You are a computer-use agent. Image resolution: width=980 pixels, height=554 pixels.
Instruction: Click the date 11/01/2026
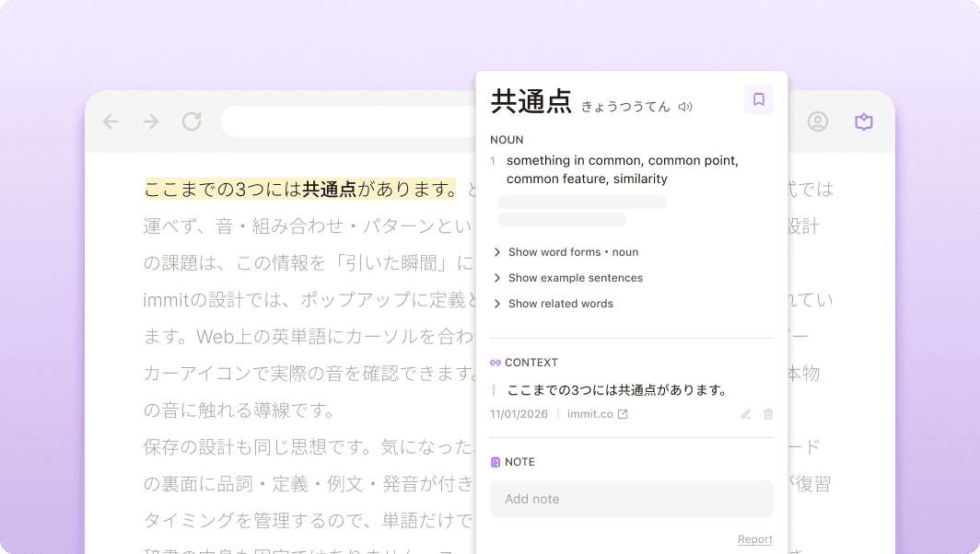(x=519, y=414)
